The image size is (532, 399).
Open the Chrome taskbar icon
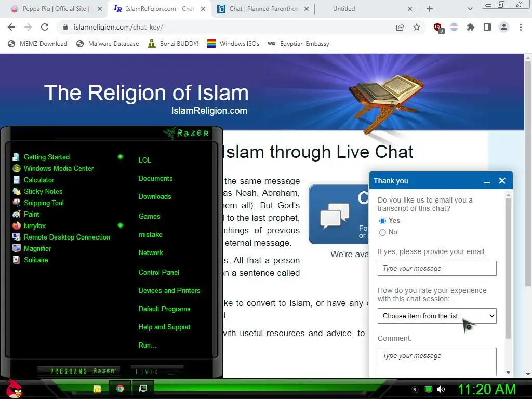(120, 389)
